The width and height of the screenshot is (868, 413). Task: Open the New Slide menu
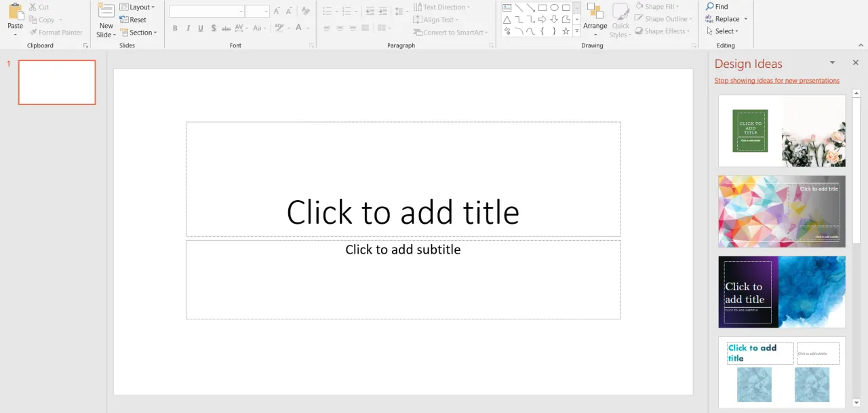[106, 20]
